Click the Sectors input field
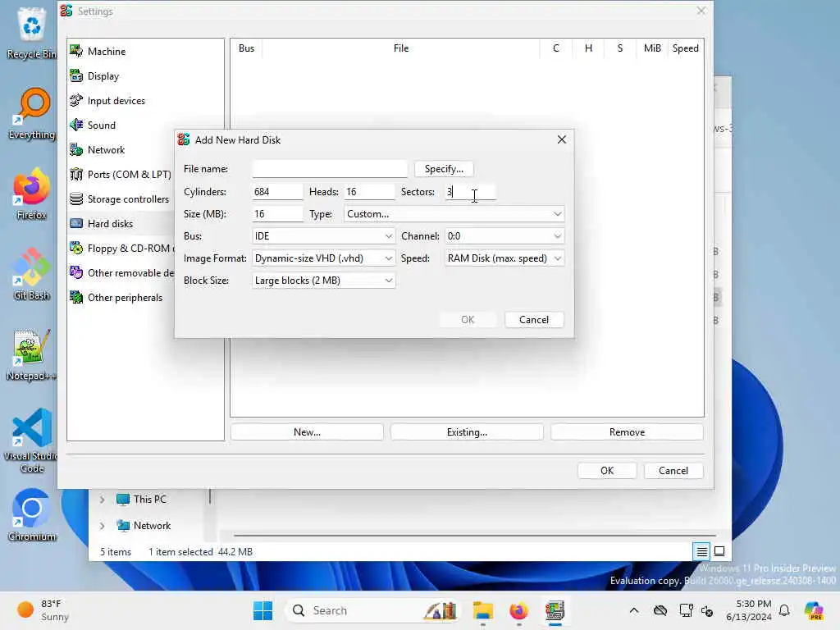Screen dimensions: 840x630 tap(470, 192)
